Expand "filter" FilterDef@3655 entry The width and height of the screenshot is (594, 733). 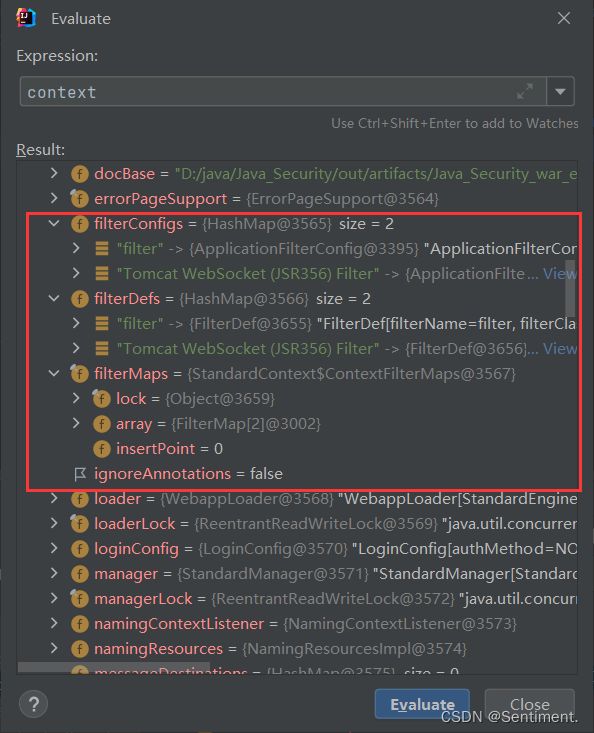(76, 323)
